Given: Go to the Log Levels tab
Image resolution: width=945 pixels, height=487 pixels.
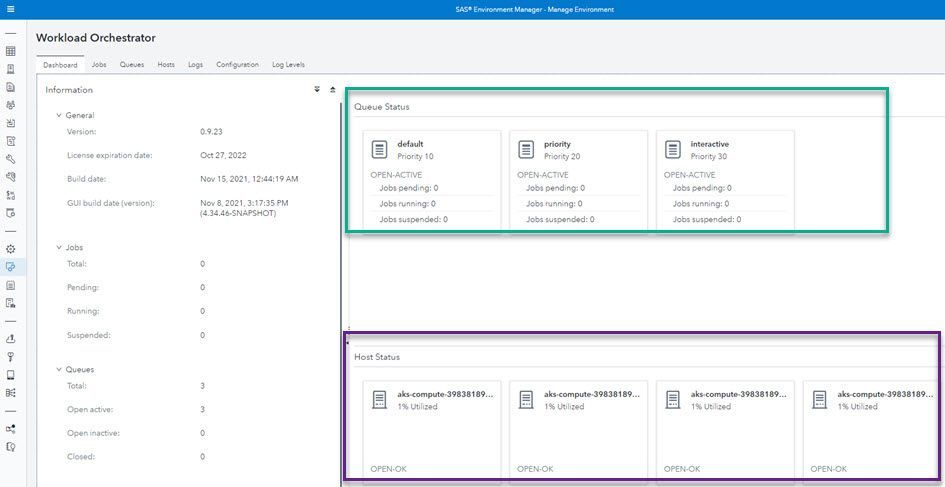Looking at the screenshot, I should [x=288, y=65].
